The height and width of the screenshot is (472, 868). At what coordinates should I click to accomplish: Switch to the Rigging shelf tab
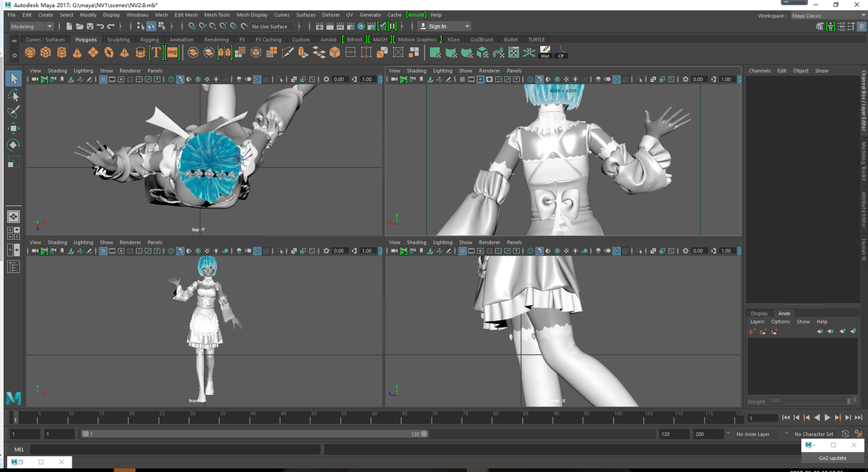[149, 39]
